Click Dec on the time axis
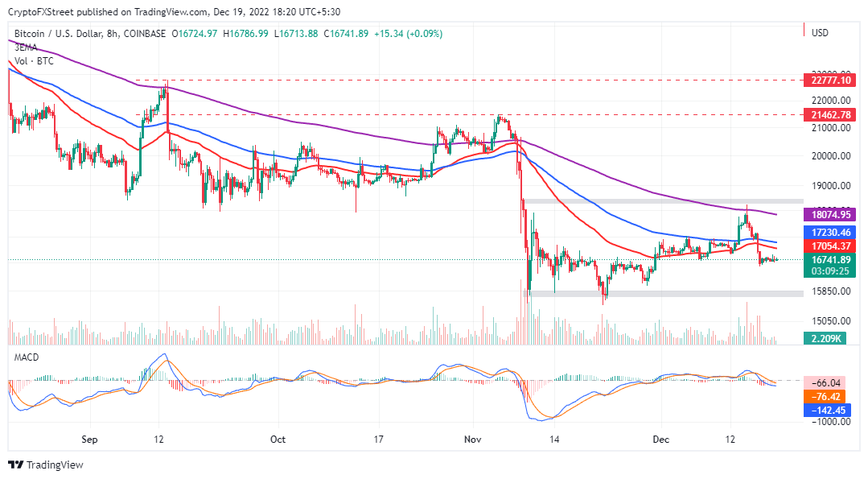868x479 pixels. coord(662,440)
